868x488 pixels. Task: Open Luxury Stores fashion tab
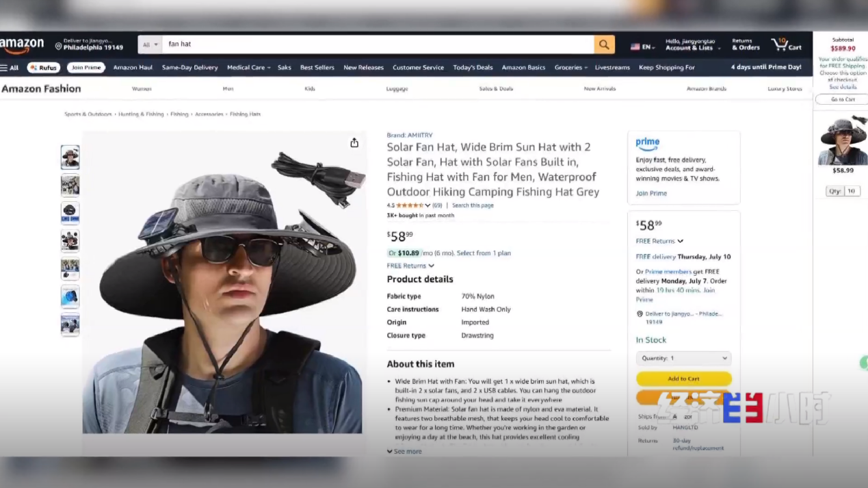tap(785, 89)
